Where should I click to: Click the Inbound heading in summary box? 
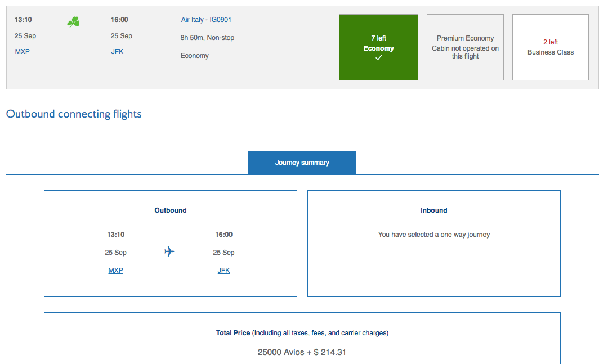click(x=434, y=210)
